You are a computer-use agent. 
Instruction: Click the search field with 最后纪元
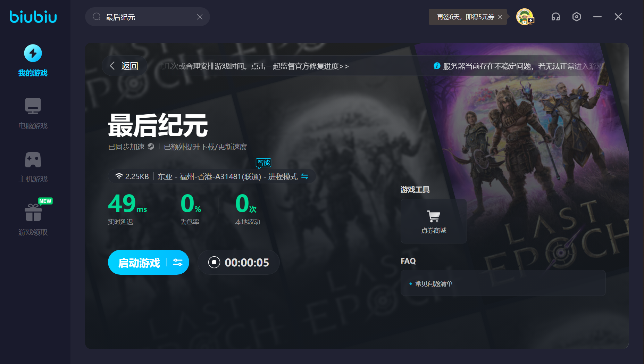(146, 17)
